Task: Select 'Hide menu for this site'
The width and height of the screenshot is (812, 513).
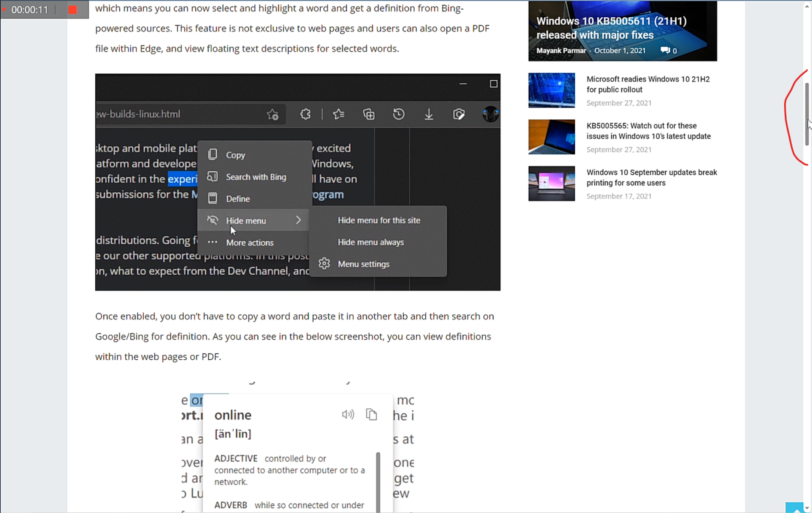Action: (x=379, y=220)
